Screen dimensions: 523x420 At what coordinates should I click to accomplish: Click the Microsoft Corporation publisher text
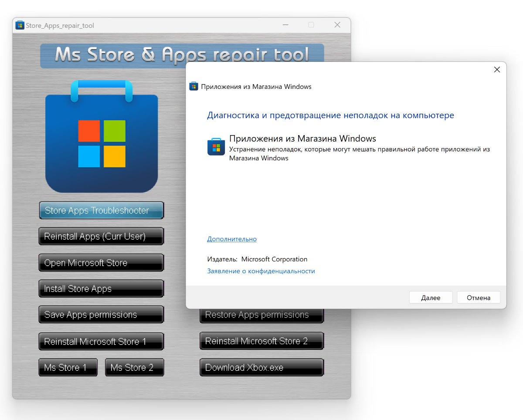pyautogui.click(x=274, y=259)
